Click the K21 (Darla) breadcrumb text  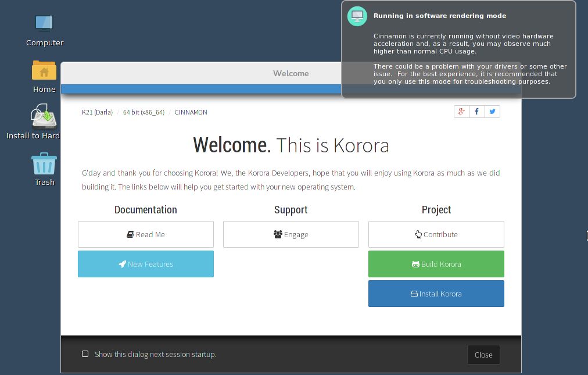[x=97, y=112]
